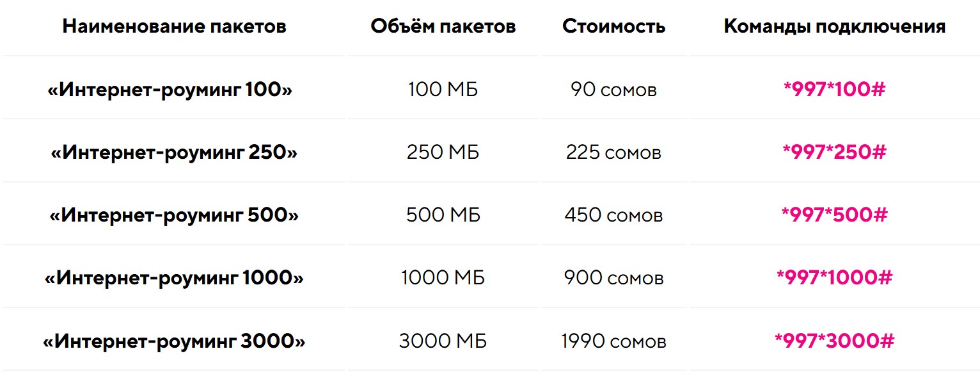The height and width of the screenshot is (374, 980).
Task: Click the «Интернет-роуминг 250» package name
Action: [x=174, y=152]
